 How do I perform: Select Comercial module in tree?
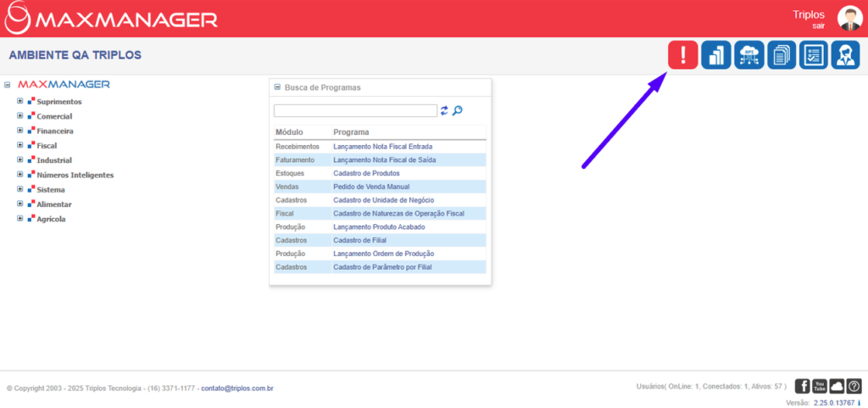coord(54,116)
